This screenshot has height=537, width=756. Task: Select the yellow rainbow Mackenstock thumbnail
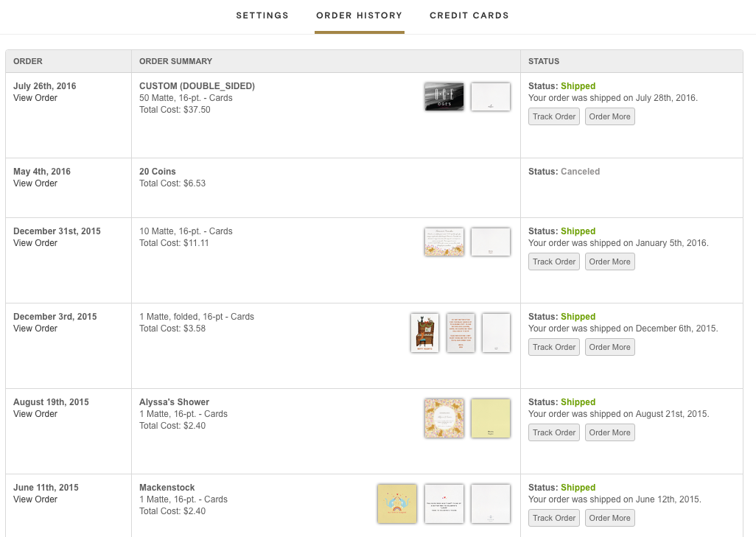tap(397, 504)
